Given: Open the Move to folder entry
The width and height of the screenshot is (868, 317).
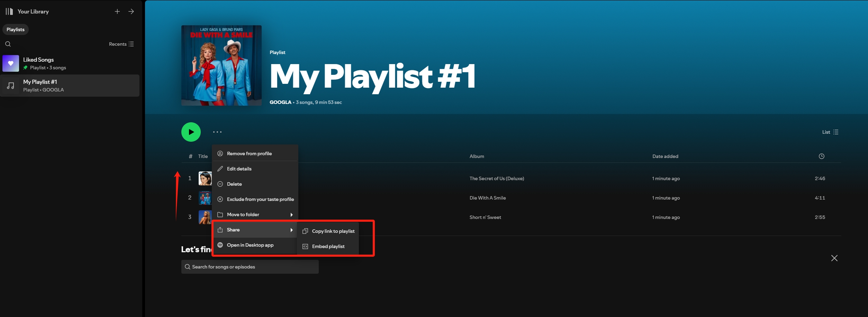Looking at the screenshot, I should 255,214.
